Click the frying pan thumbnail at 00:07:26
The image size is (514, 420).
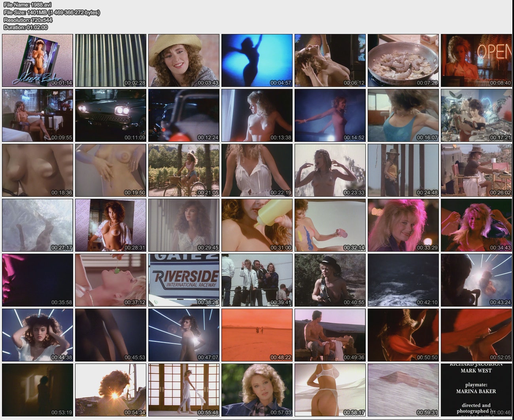pyautogui.click(x=403, y=60)
